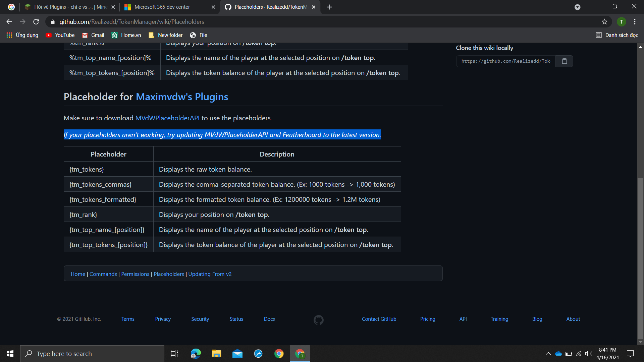Bookmark this page with the star icon
This screenshot has height=362, width=644.
point(604,22)
